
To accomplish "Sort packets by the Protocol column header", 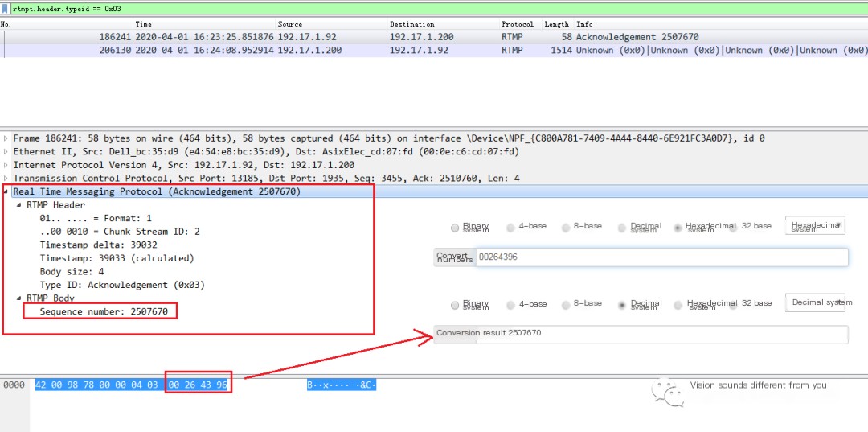I will (517, 24).
